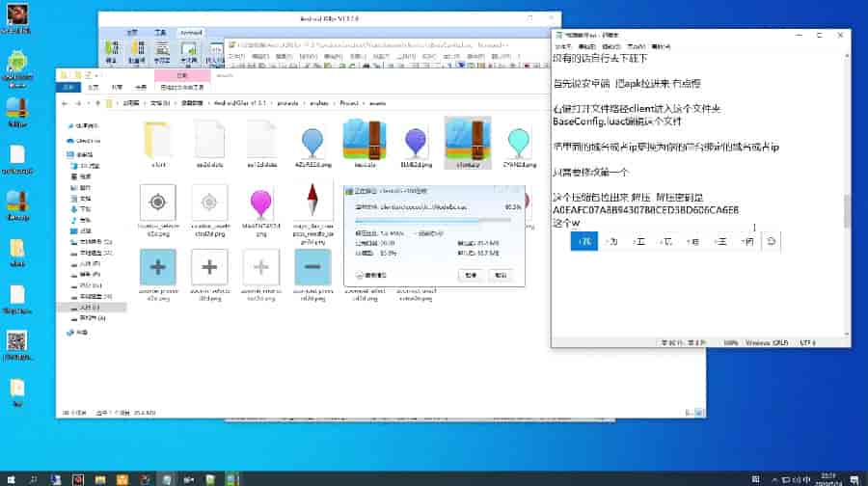Choose first IME candidate 我

583,241
